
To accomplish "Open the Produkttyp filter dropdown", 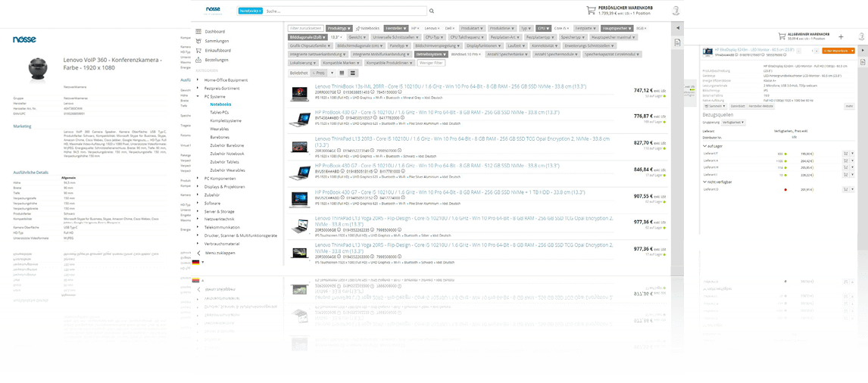I will pos(339,28).
